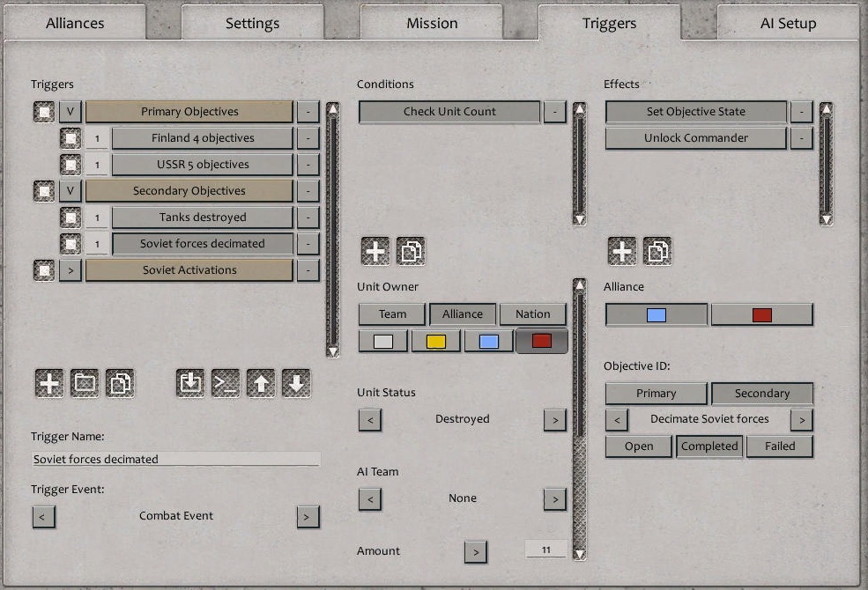Remove the Primary Objectives folder
The height and width of the screenshot is (590, 868).
coord(308,112)
